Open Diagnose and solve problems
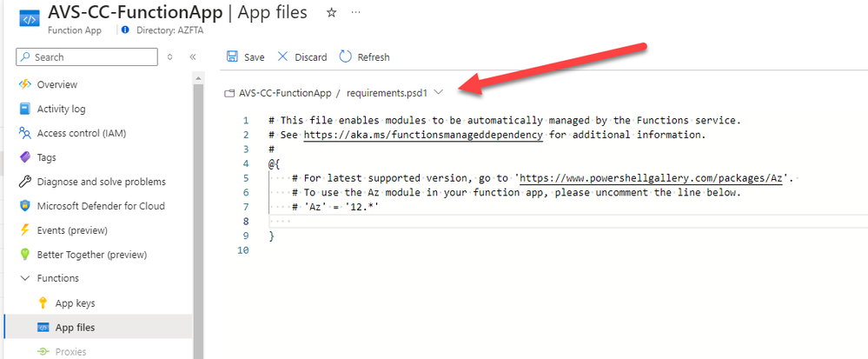Screen dimensions: 868x359 tap(102, 182)
